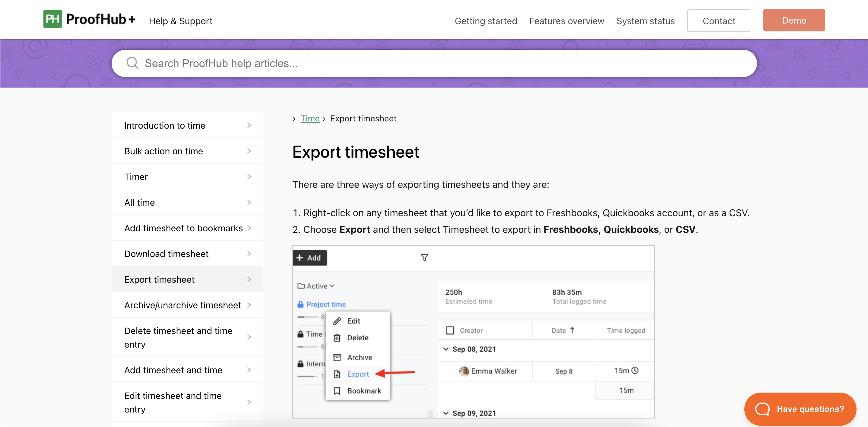The width and height of the screenshot is (868, 427).
Task: Click the Delete trash icon in the context menu
Action: point(337,338)
